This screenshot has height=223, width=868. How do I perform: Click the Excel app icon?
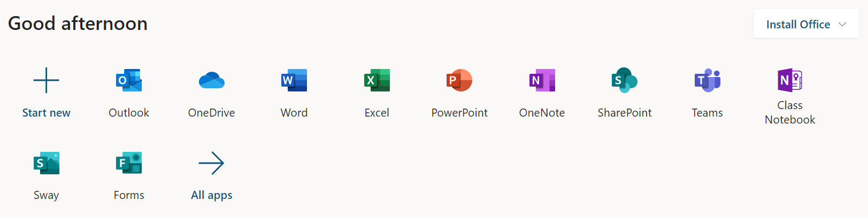pos(377,81)
